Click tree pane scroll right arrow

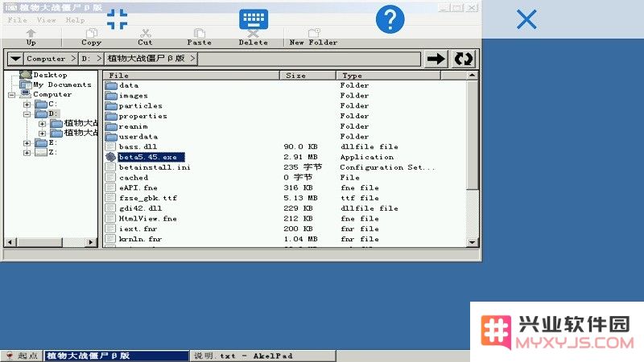point(91,242)
